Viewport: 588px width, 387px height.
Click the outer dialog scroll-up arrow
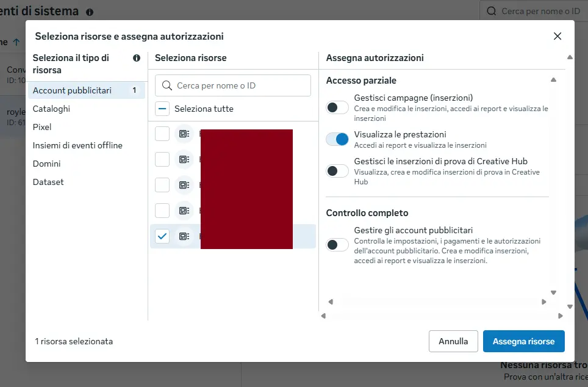tap(570, 57)
